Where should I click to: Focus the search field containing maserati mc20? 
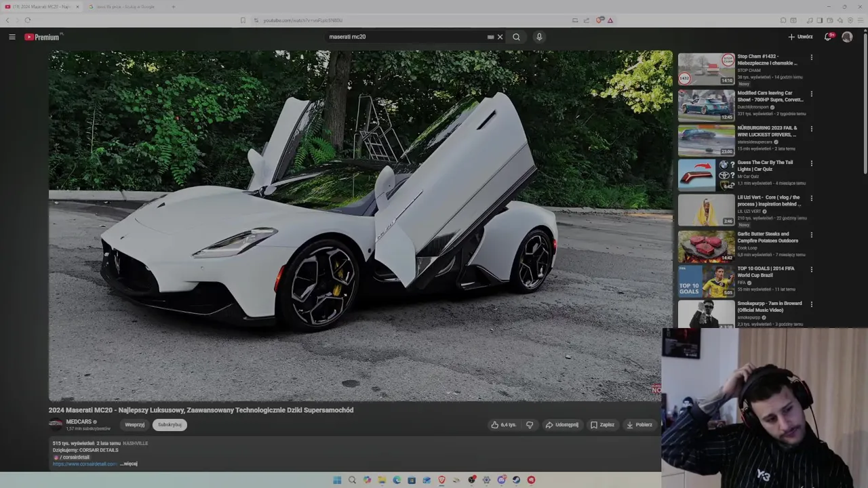407,37
